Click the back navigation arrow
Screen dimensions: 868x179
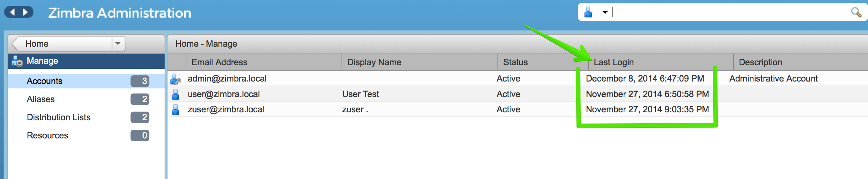tap(12, 12)
